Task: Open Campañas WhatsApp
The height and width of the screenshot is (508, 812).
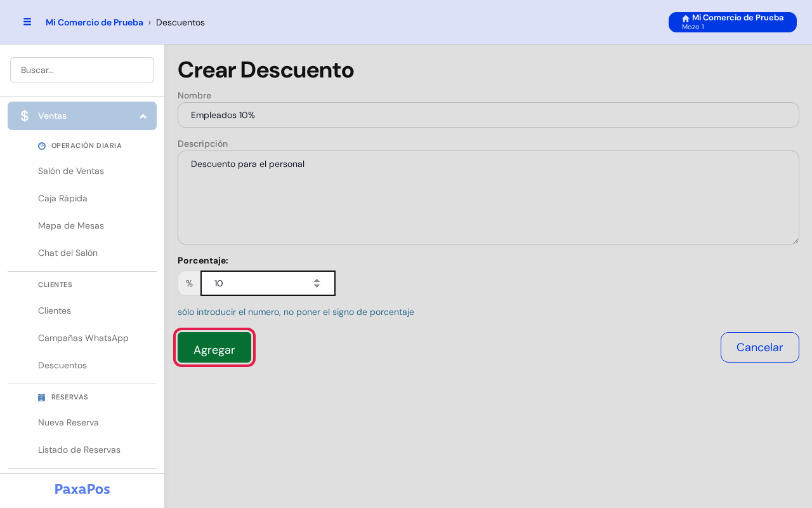Action: pos(83,338)
